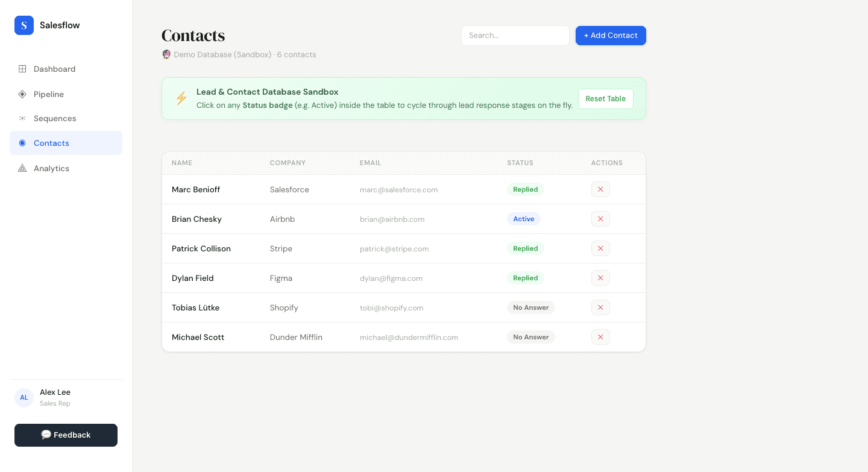Toggle the Replied status badge for Marc Benioff
Screen dimensions: 868x472
tap(526, 189)
